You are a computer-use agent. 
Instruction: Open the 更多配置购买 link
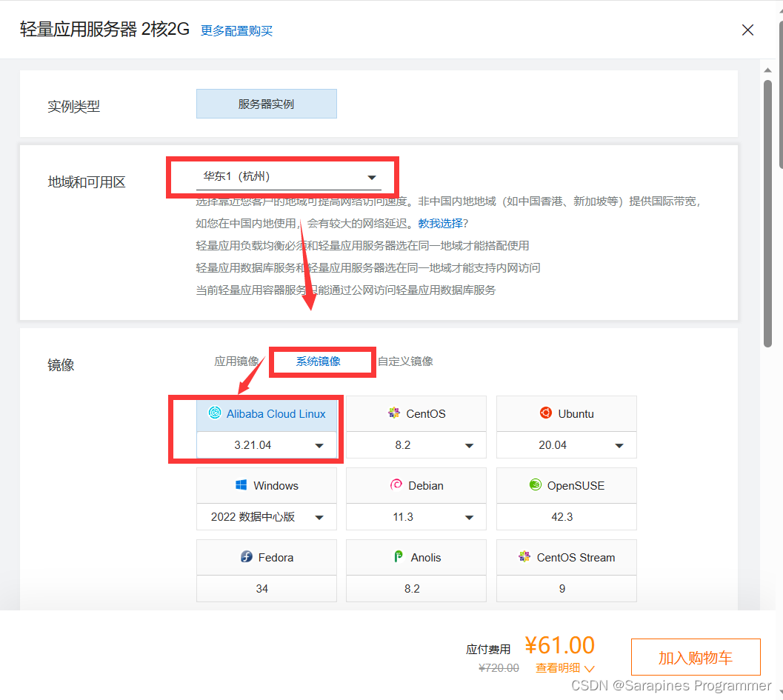237,31
